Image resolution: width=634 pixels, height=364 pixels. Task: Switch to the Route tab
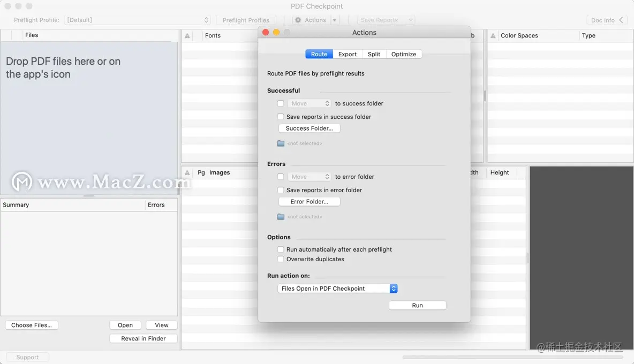319,54
